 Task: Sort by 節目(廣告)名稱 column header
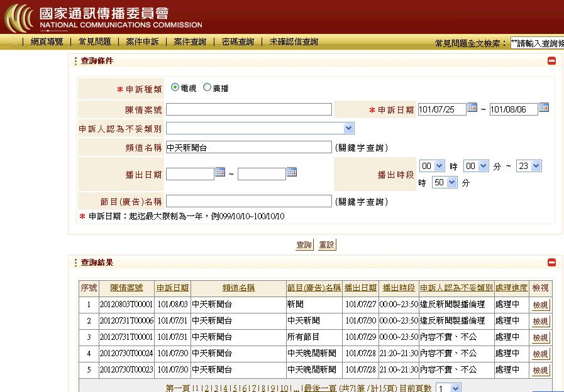[x=314, y=288]
